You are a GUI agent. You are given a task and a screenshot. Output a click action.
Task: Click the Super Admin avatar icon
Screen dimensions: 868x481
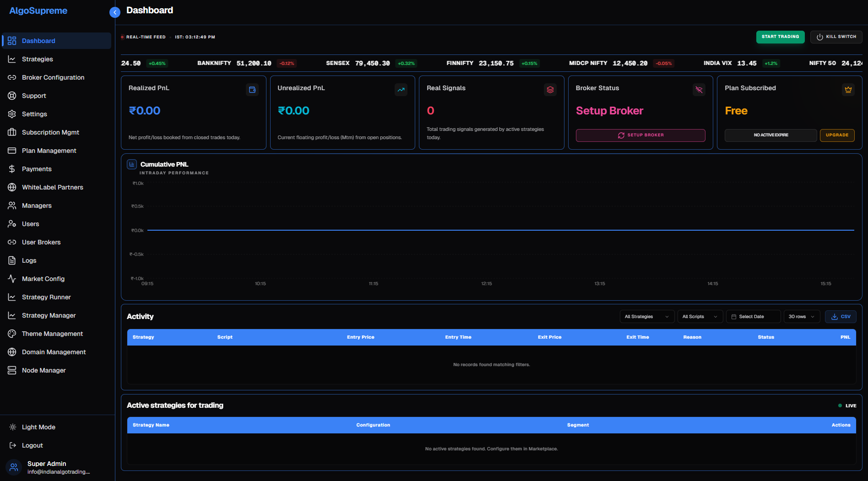(x=14, y=467)
